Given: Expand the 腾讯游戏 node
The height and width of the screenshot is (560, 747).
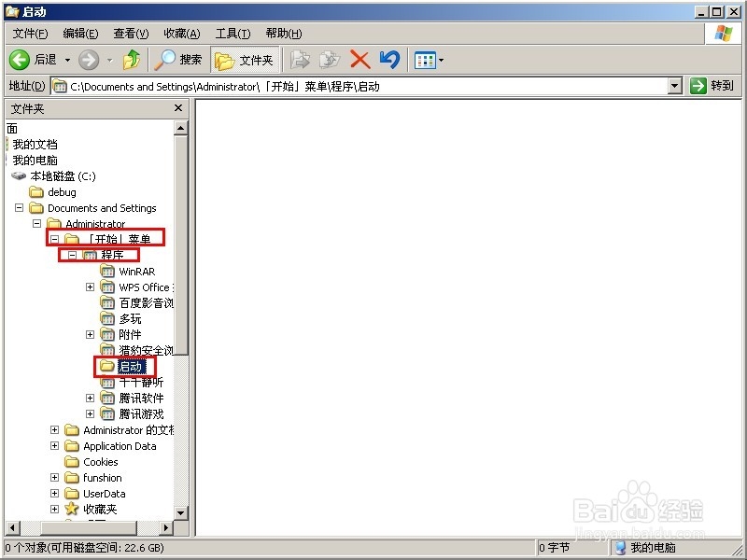Looking at the screenshot, I should (90, 413).
